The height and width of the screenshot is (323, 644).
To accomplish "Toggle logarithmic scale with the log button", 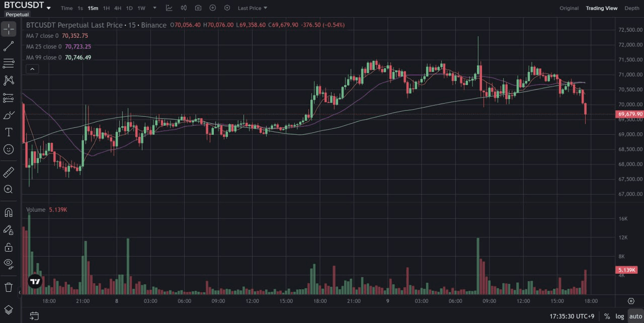I will (x=620, y=316).
